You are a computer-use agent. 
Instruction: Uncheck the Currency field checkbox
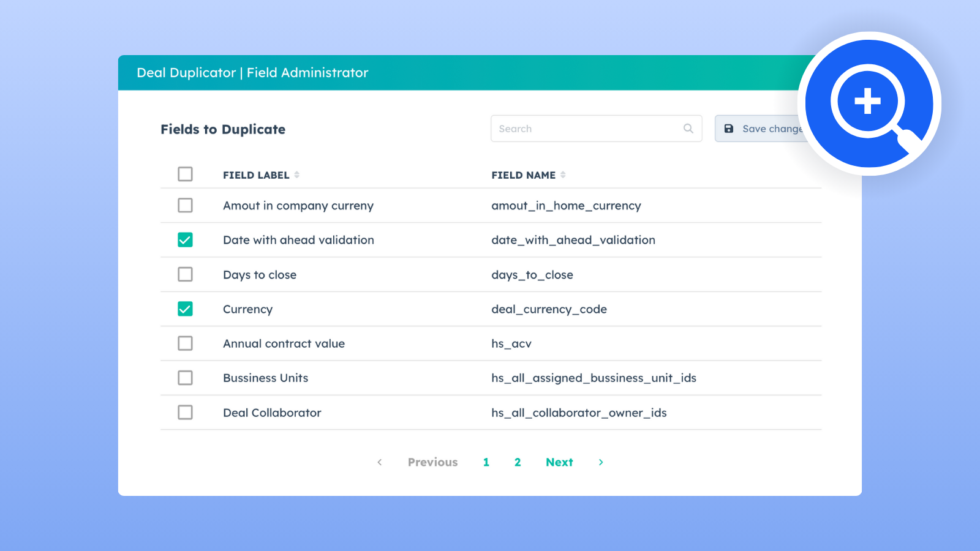click(185, 309)
